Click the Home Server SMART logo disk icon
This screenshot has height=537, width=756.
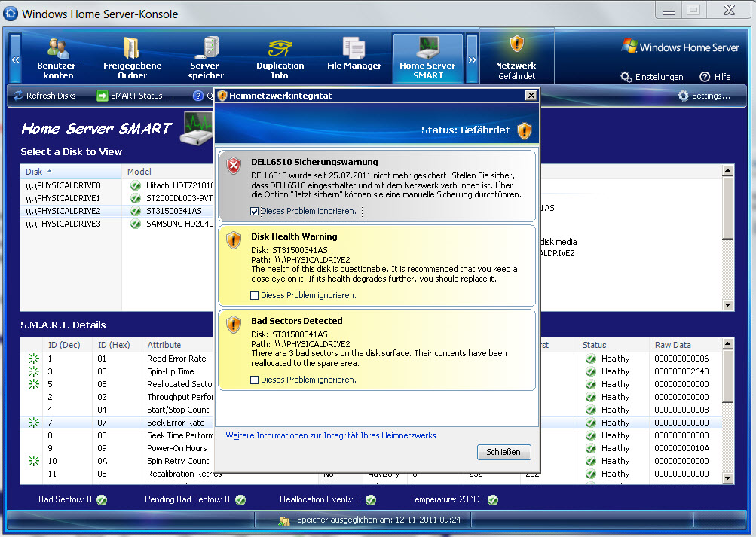click(196, 128)
